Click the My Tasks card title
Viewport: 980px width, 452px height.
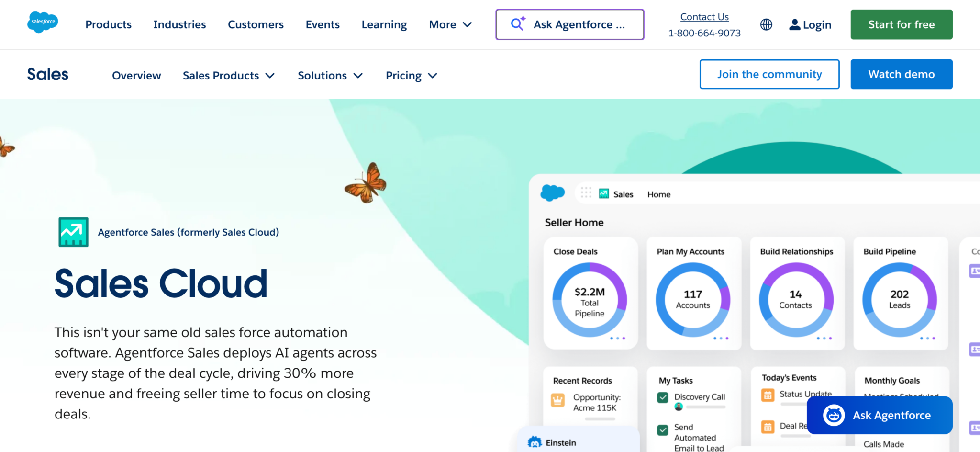tap(676, 381)
